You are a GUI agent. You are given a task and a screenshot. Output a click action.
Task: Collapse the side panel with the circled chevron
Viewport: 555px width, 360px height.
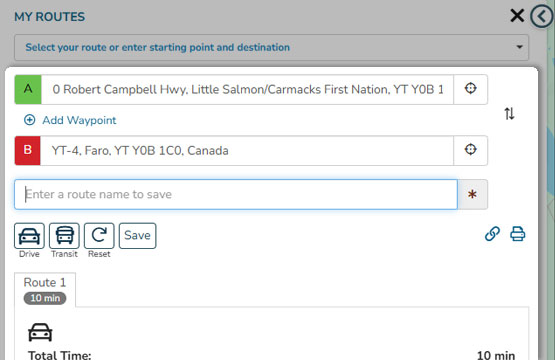point(542,16)
